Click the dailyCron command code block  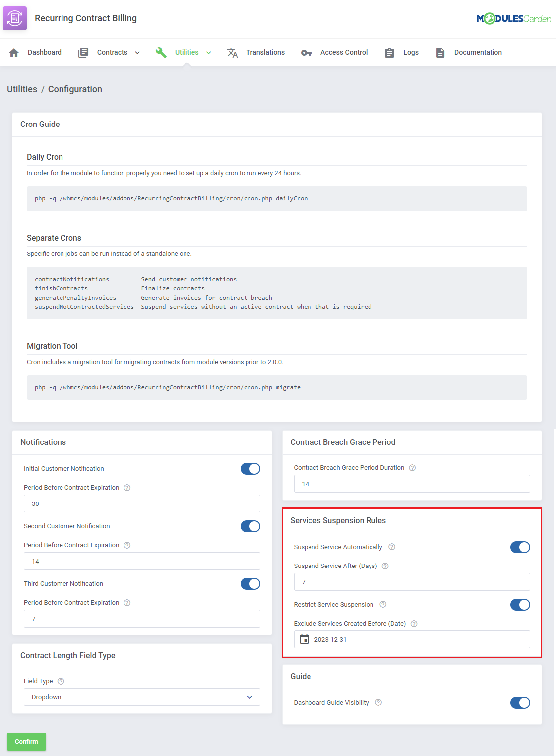tap(277, 198)
